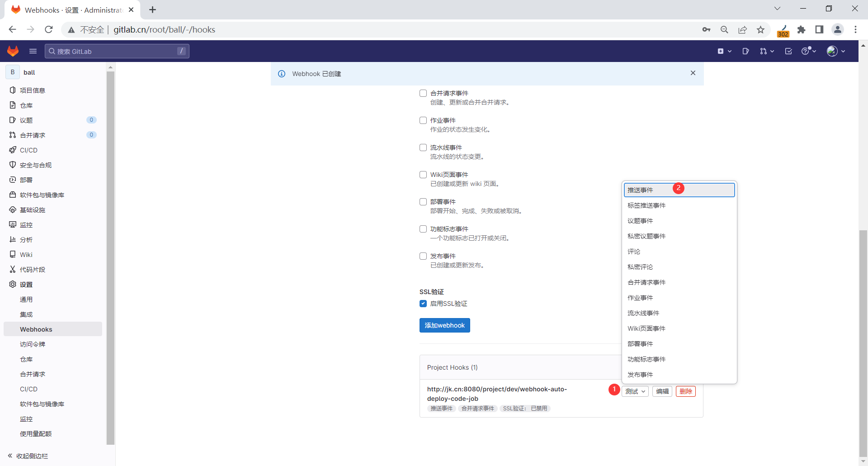The width and height of the screenshot is (868, 466).
Task: Select 发布事件 in the test menu
Action: pos(679,375)
